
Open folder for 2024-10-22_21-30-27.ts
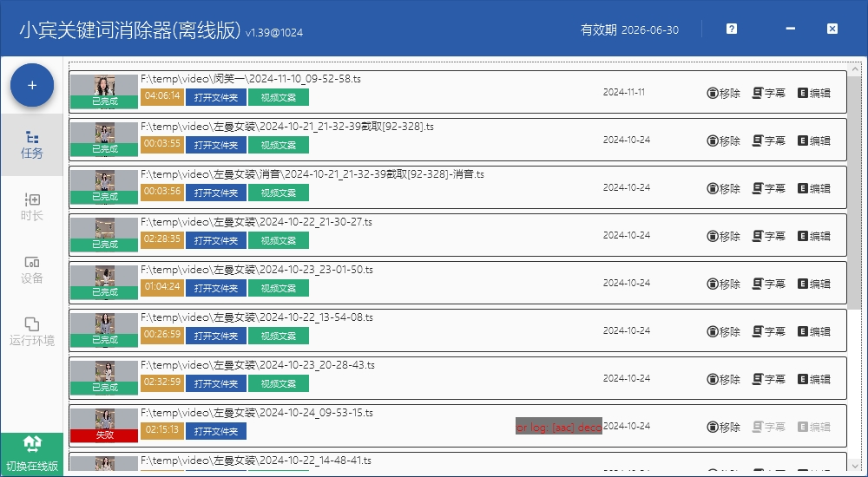pos(216,240)
